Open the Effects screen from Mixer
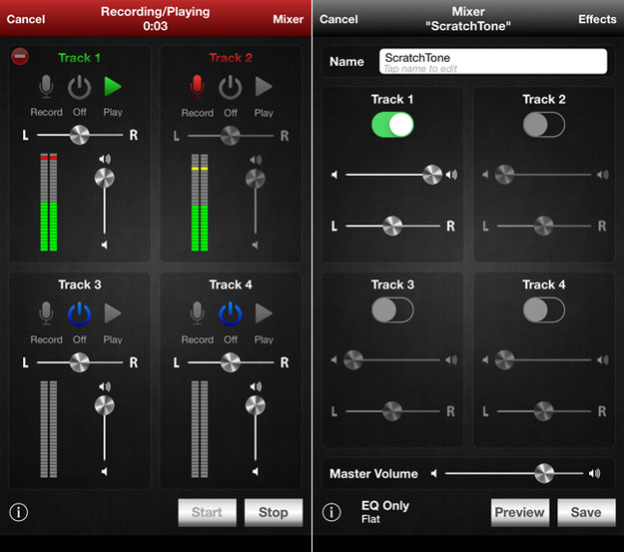Screen dimensions: 624x552 click(597, 19)
